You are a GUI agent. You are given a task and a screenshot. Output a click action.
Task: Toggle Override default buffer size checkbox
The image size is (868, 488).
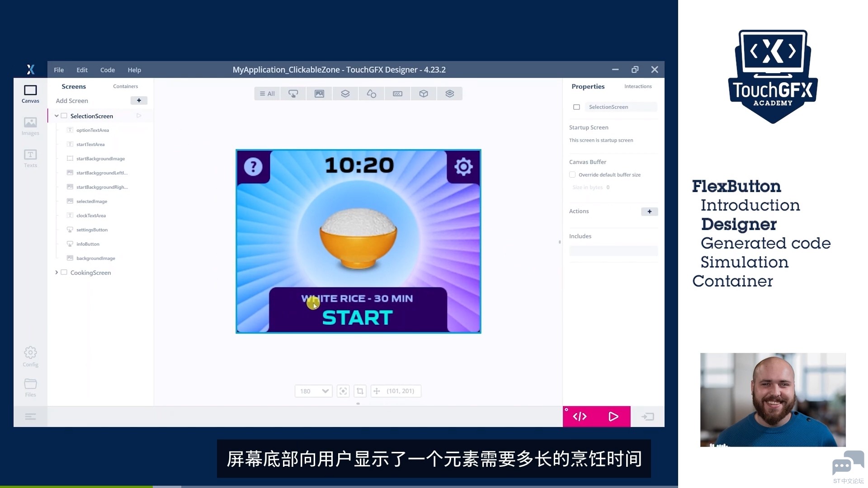(572, 174)
